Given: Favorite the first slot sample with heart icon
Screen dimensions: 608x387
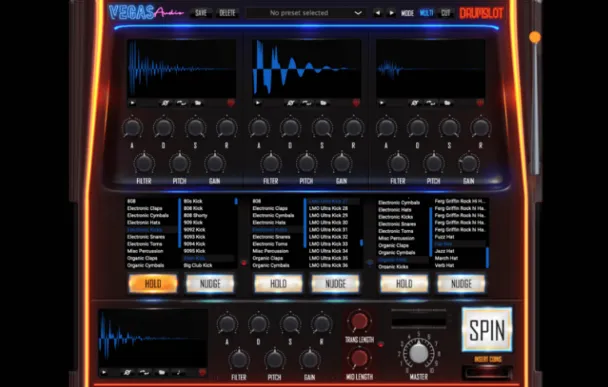Looking at the screenshot, I should pos(231,103).
